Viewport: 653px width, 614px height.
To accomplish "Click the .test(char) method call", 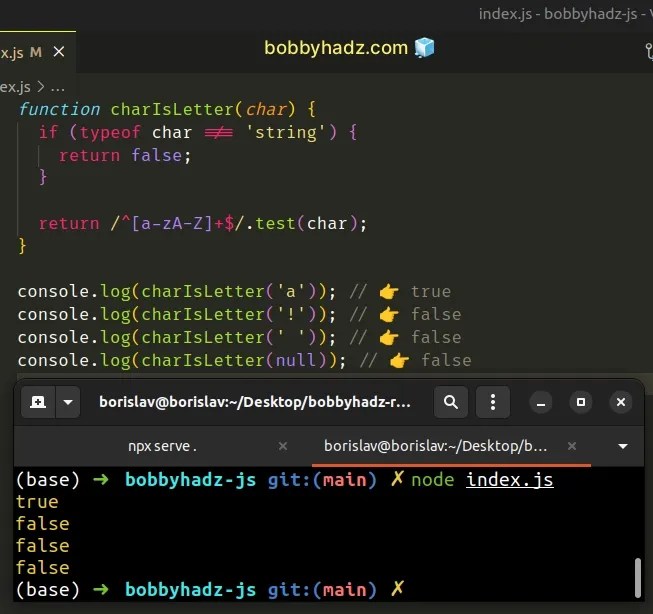I will pyautogui.click(x=307, y=224).
